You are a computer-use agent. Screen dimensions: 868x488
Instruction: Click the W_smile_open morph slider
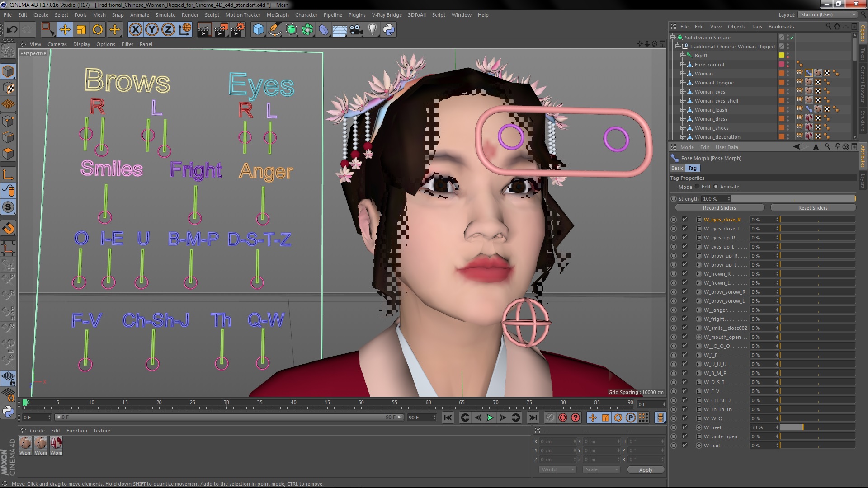817,436
